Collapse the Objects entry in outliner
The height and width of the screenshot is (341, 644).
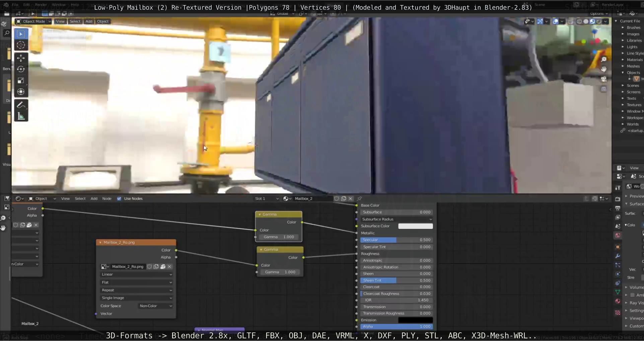click(x=623, y=73)
